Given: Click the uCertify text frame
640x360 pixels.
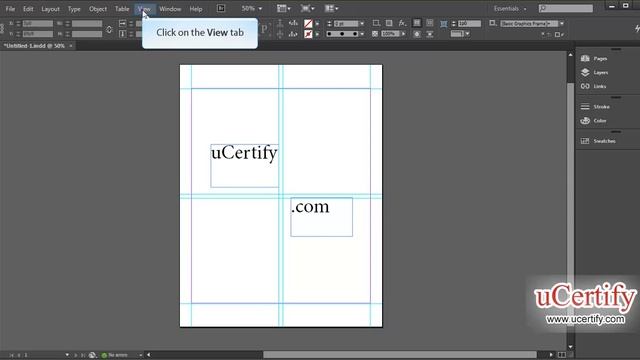Looking at the screenshot, I should coord(244,166).
